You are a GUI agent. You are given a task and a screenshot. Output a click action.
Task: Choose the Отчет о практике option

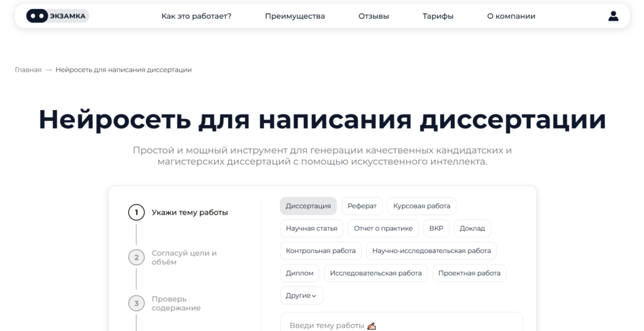pos(383,228)
